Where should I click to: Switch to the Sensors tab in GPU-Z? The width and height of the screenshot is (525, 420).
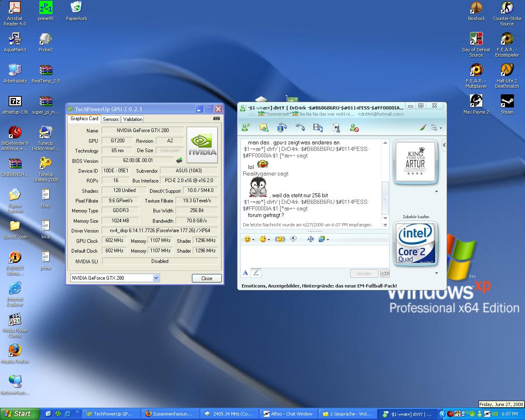pyautogui.click(x=111, y=119)
